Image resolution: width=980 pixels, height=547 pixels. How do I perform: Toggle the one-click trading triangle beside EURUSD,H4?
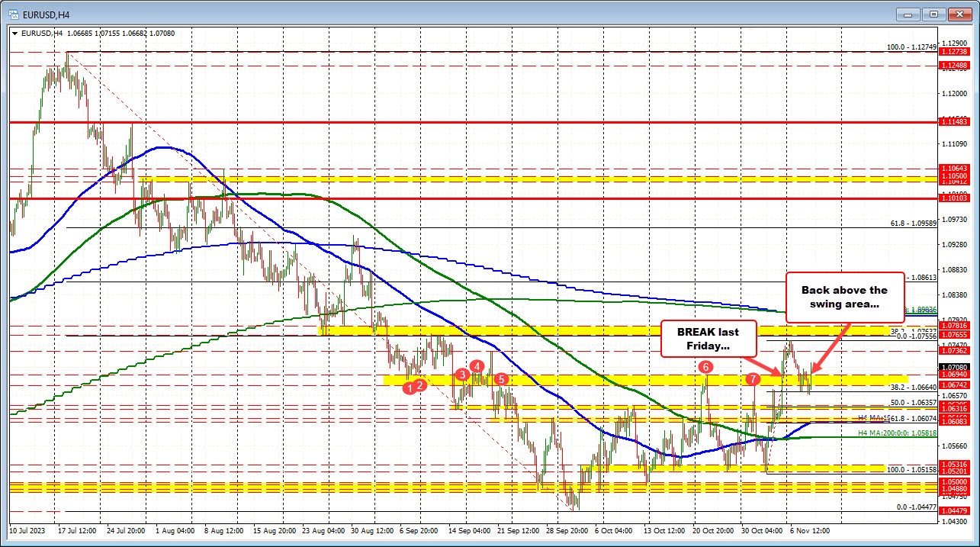14,34
